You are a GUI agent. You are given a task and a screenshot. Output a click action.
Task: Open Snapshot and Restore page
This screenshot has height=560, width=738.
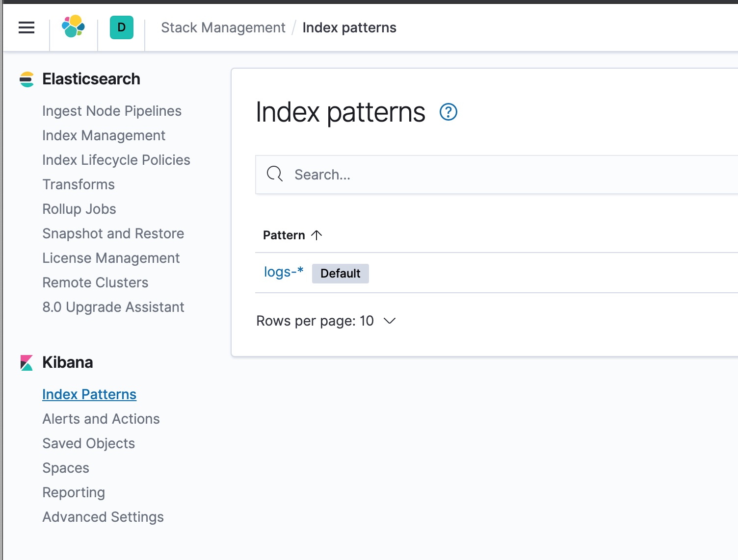click(x=113, y=233)
